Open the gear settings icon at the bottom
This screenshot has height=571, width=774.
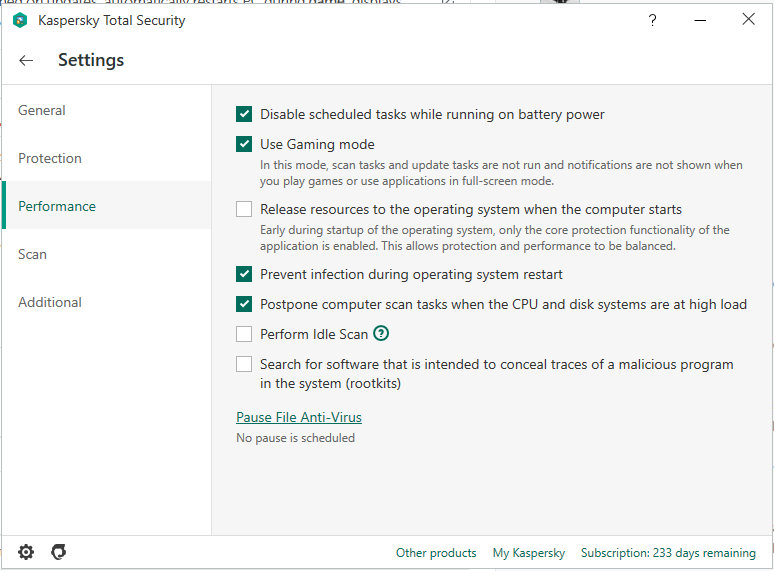[x=26, y=552]
